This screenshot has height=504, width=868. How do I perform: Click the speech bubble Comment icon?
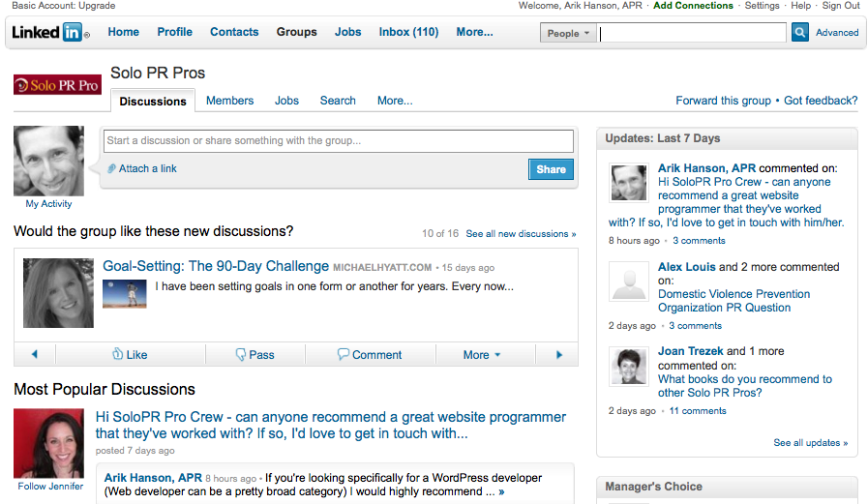click(344, 354)
